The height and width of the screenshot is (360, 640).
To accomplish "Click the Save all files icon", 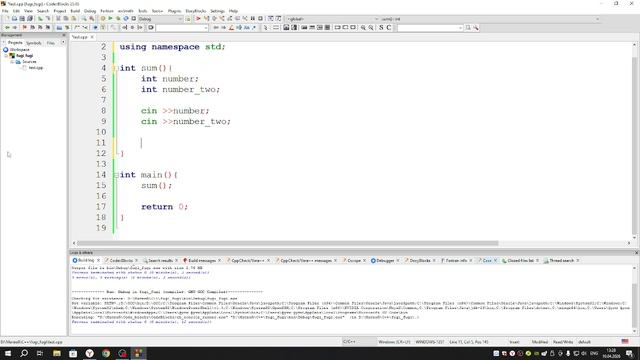I will point(30,19).
